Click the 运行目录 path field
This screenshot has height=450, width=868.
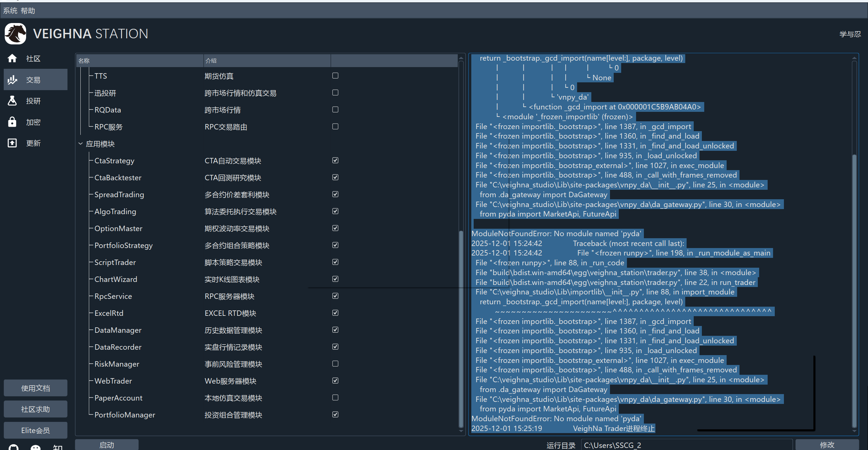pyautogui.click(x=686, y=445)
